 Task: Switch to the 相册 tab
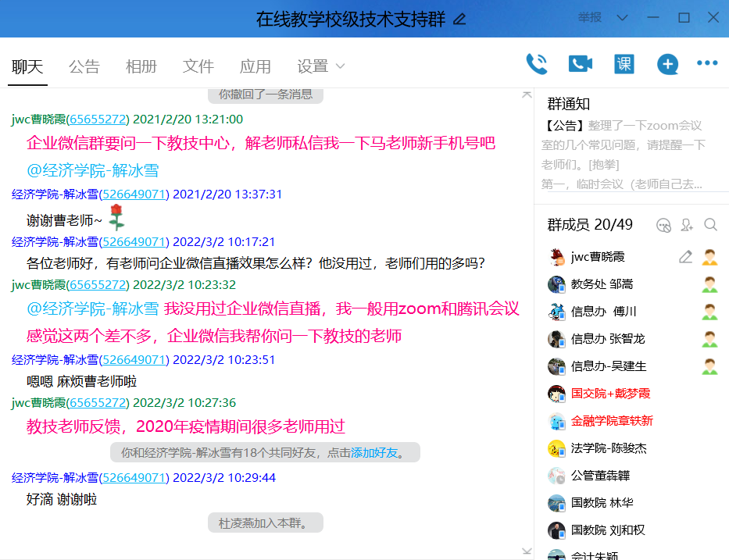[x=141, y=66]
